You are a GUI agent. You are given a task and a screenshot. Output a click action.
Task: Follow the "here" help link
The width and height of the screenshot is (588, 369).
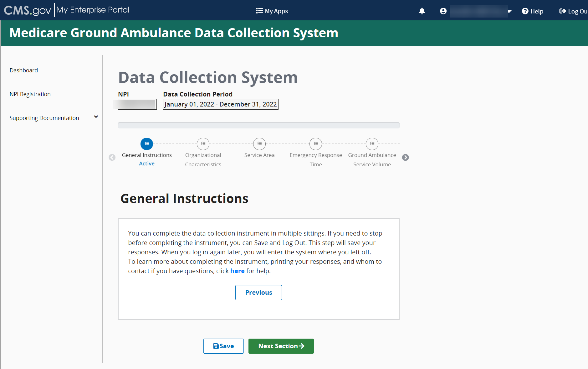[x=238, y=271]
